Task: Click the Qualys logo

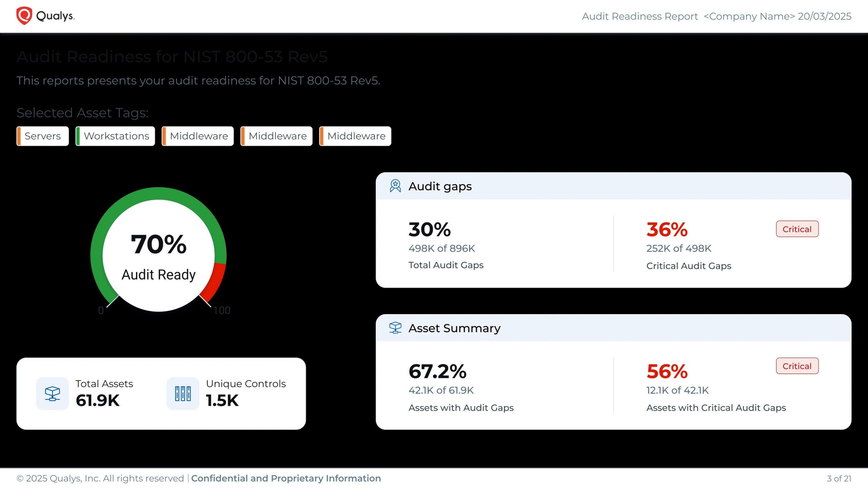Action: coord(44,16)
